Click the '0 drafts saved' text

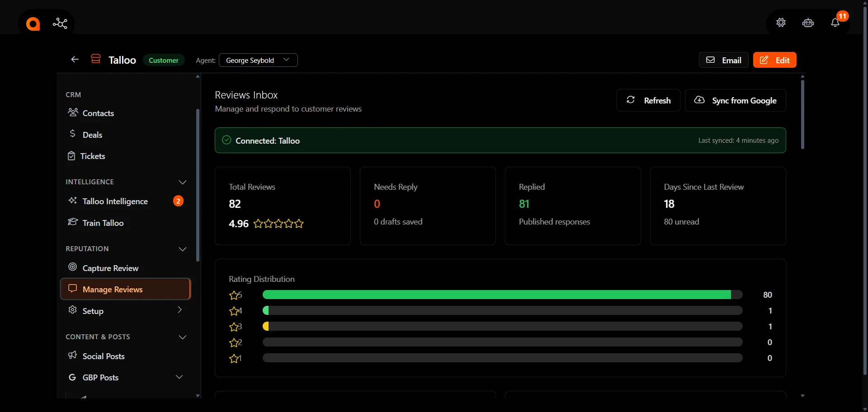tap(398, 222)
